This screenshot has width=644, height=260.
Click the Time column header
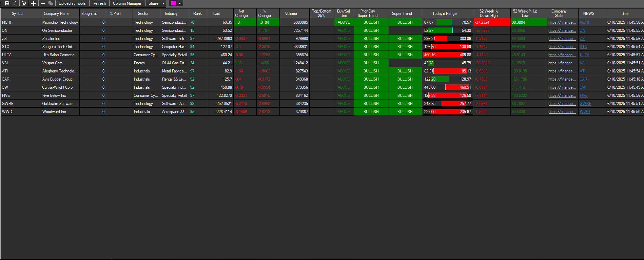click(625, 14)
